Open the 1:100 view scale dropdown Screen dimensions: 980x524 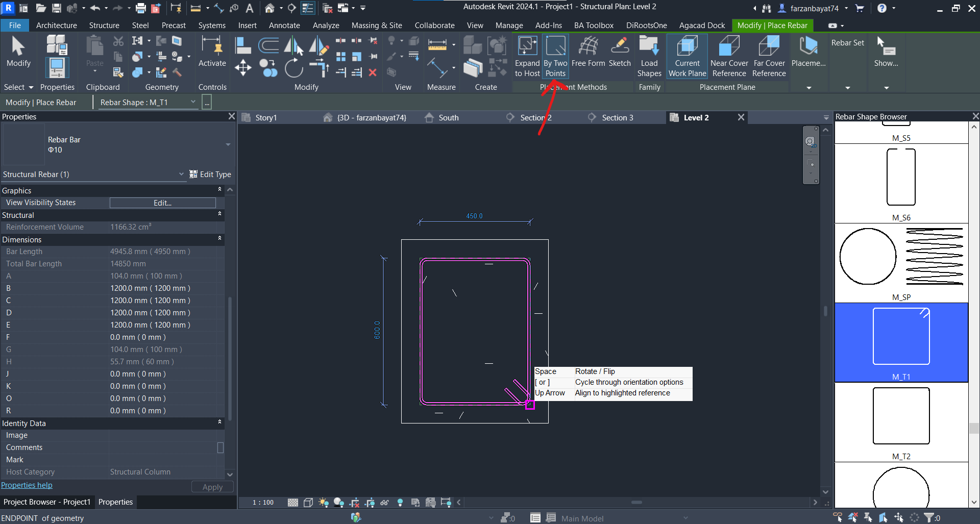click(262, 503)
